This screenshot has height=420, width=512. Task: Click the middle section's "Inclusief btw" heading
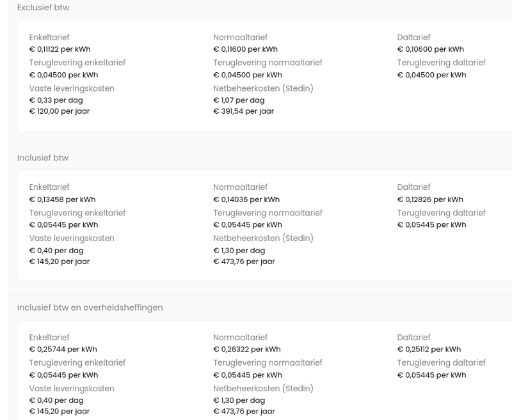coord(42,158)
